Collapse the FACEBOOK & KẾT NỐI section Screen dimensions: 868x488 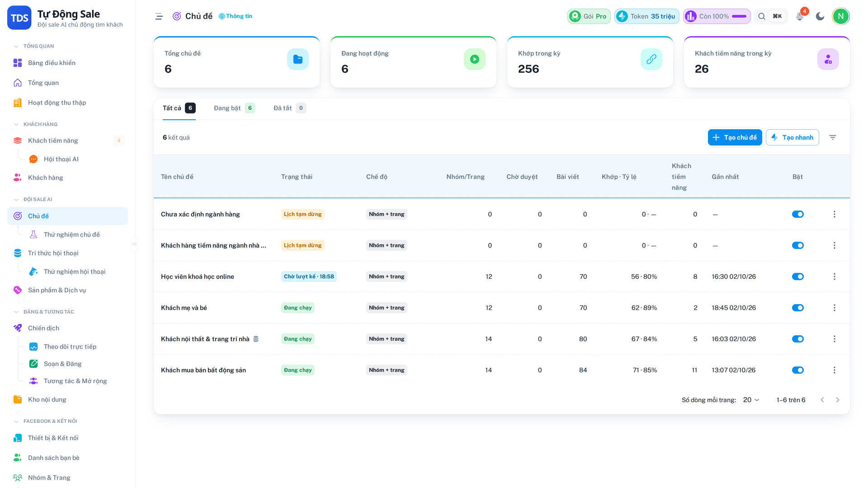tap(45, 421)
